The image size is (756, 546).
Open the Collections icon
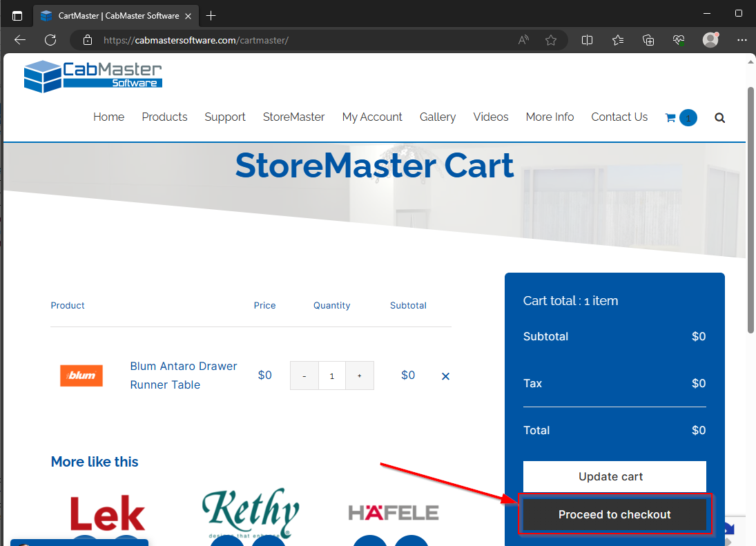(x=648, y=40)
